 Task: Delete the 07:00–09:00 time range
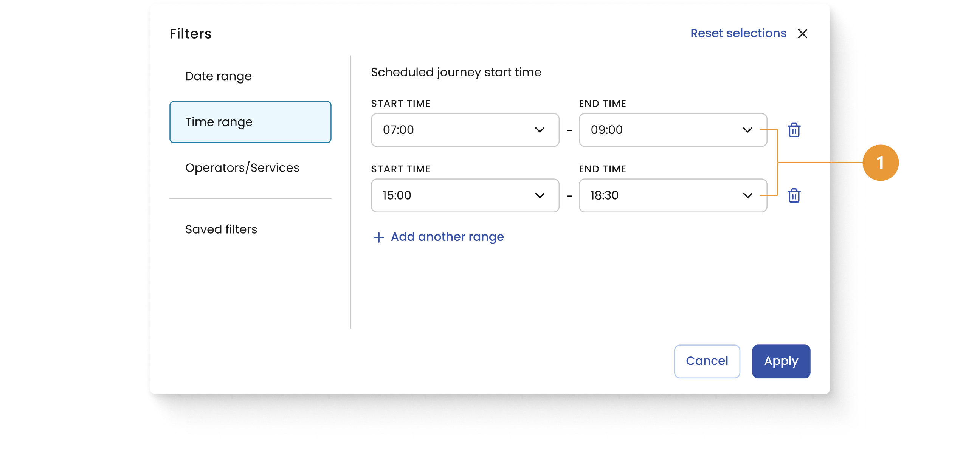click(x=794, y=130)
